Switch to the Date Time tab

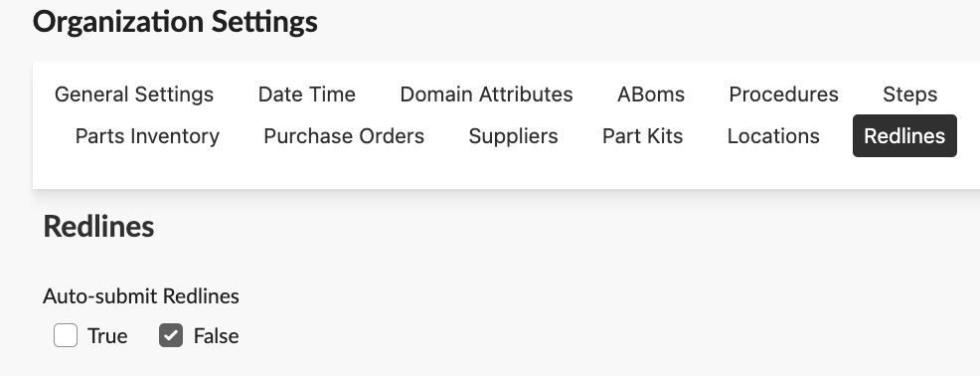pyautogui.click(x=306, y=94)
